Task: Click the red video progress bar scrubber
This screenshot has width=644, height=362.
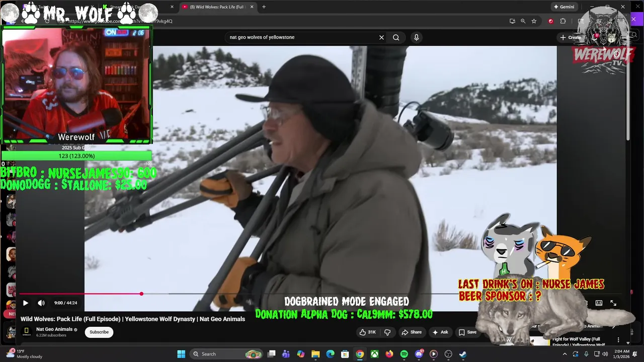Action: pyautogui.click(x=141, y=294)
